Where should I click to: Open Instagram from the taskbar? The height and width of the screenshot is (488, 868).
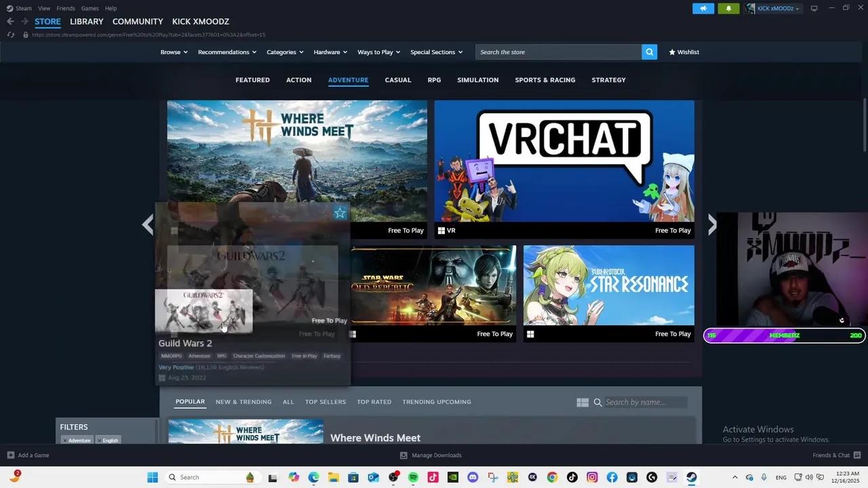(x=592, y=477)
